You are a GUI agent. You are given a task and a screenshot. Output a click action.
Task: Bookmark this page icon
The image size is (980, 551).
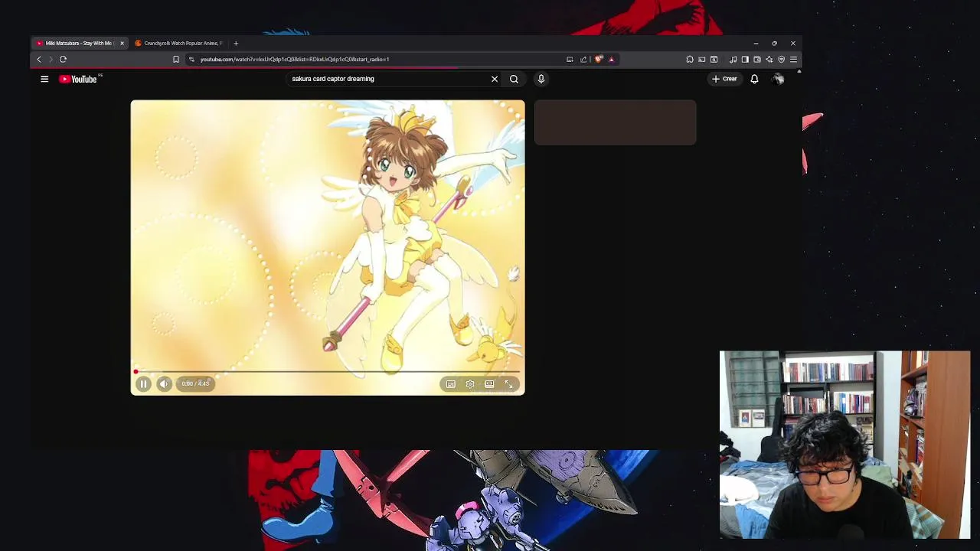[176, 59]
